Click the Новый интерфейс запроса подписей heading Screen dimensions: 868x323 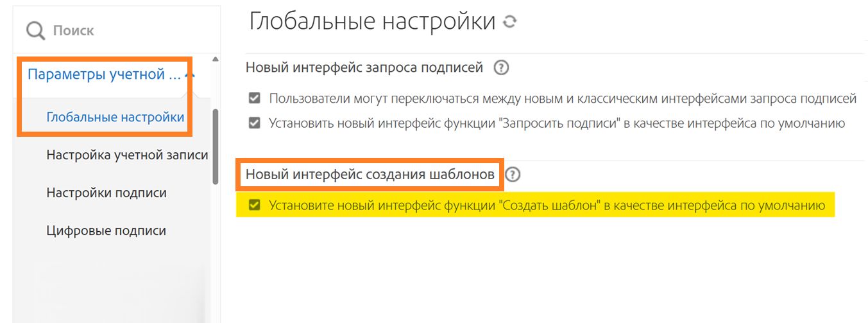[364, 67]
